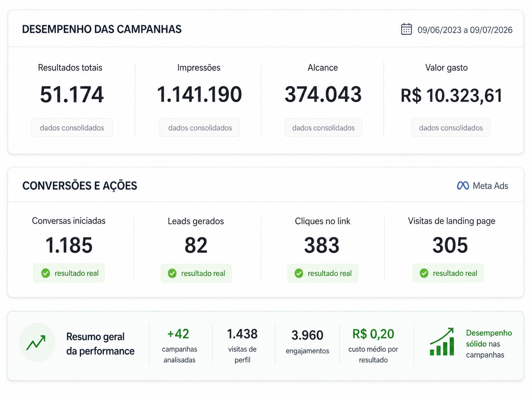
Task: Click the value 1.185
Action: click(x=69, y=245)
